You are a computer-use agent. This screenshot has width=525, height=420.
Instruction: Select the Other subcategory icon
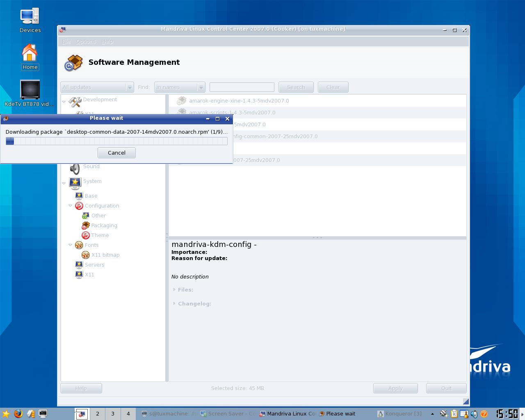pyautogui.click(x=85, y=215)
